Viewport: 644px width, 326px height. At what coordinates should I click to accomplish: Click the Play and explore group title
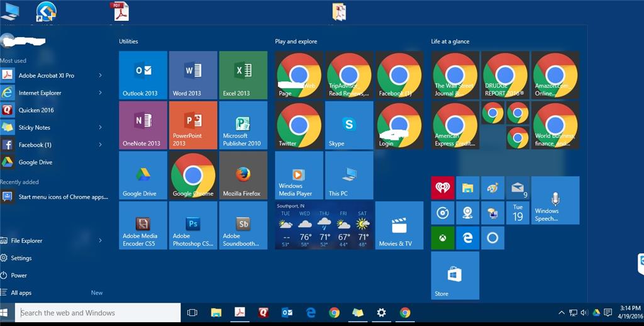(296, 42)
